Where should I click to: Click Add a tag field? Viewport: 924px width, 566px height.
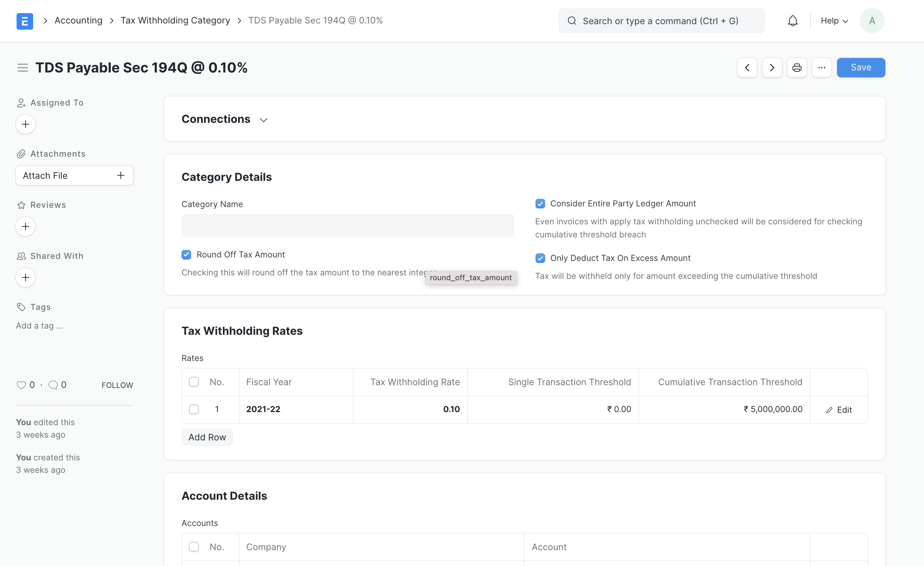point(39,325)
